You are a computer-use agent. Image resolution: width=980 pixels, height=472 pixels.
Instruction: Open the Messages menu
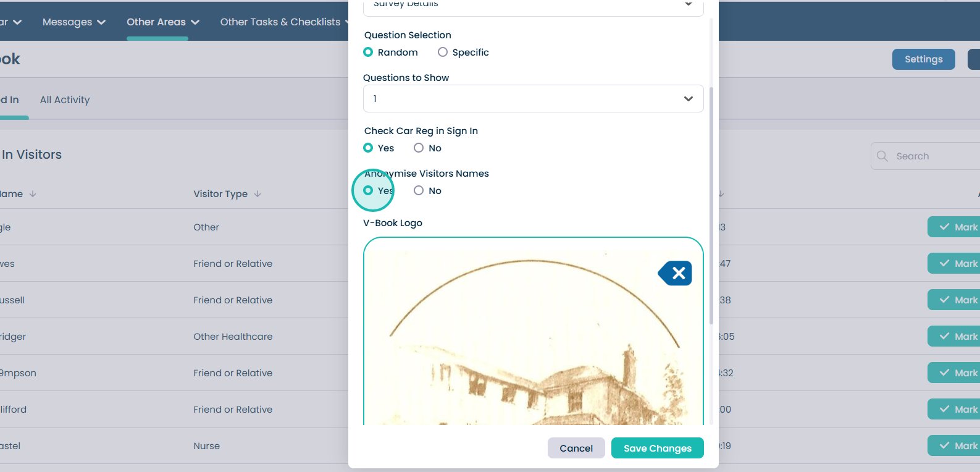(x=74, y=22)
